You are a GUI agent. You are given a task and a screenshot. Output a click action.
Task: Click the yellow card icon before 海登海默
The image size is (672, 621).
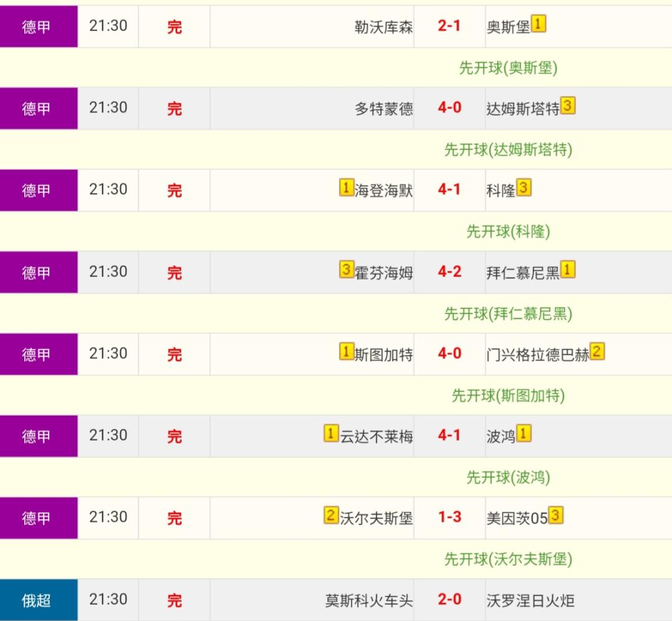click(x=347, y=188)
